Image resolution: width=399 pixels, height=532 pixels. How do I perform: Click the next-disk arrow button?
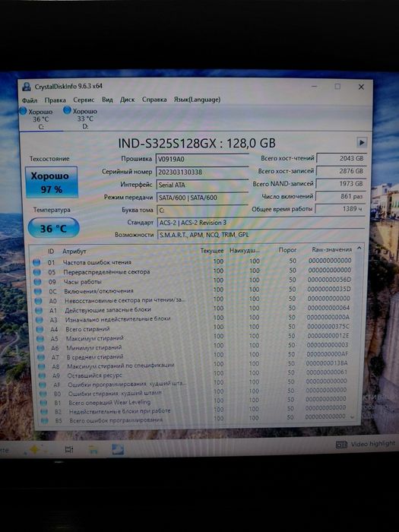pos(362,143)
